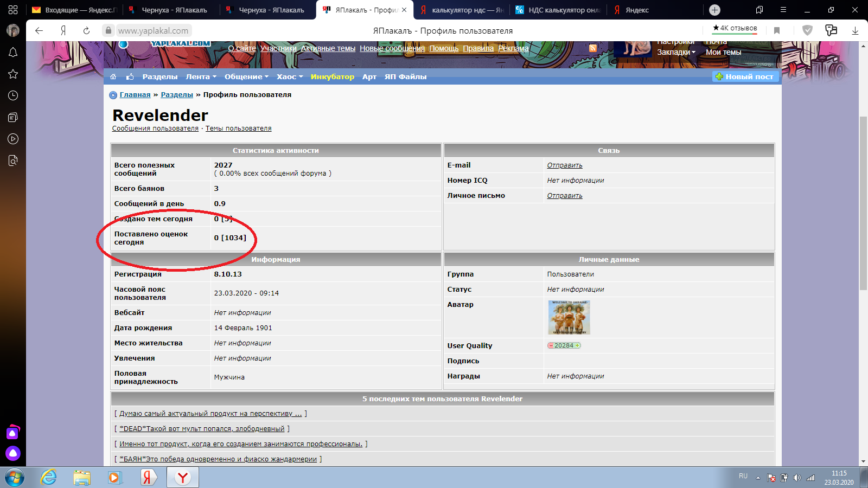Image resolution: width=868 pixels, height=488 pixels.
Task: Open the video play icon in browser sidebar
Action: point(13,139)
